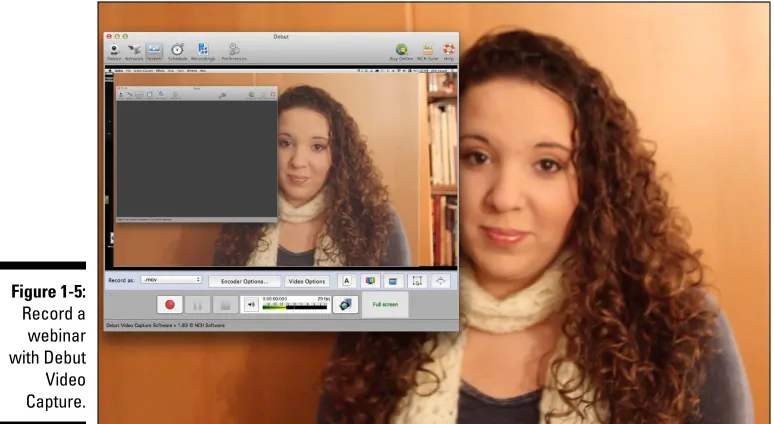This screenshot has height=424, width=774.
Task: Open the color adjustments icon
Action: (370, 281)
